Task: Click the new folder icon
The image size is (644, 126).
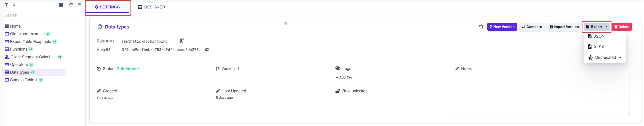Action: click(61, 5)
